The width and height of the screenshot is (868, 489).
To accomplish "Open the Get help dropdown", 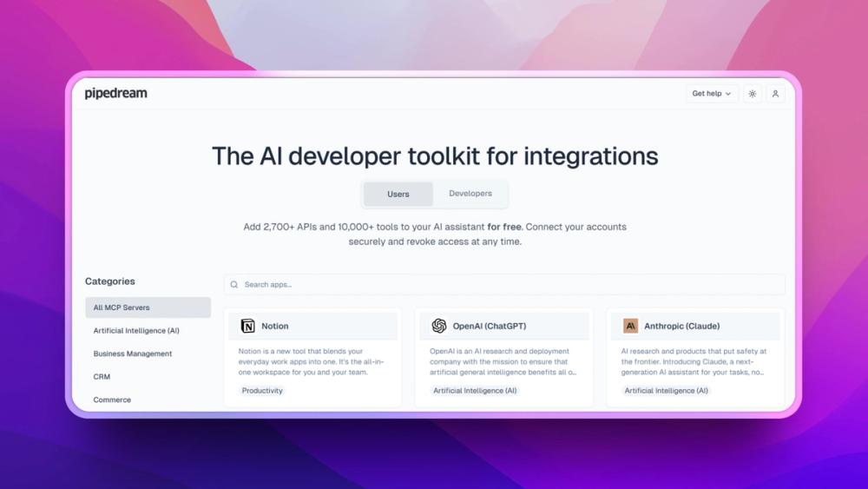I will pyautogui.click(x=712, y=94).
